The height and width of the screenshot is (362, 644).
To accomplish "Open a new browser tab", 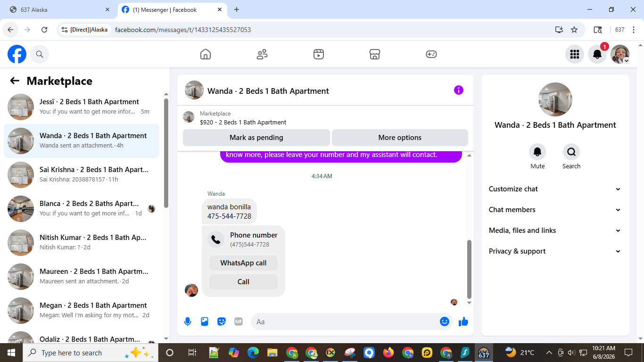I will click(x=237, y=10).
